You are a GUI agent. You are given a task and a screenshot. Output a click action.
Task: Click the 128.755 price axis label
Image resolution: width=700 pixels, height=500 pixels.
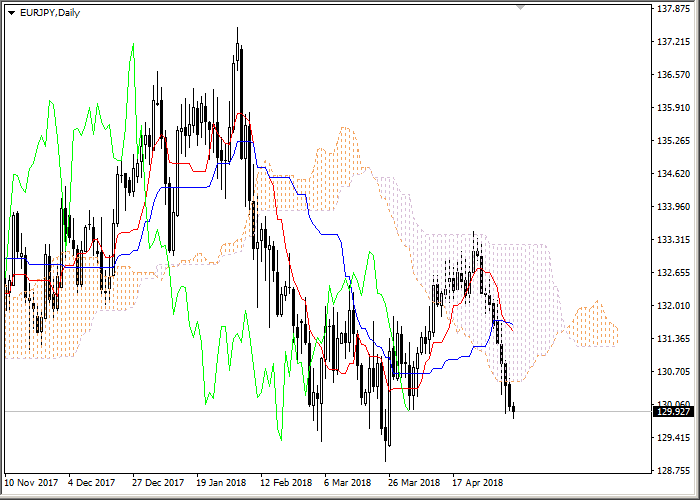(673, 470)
